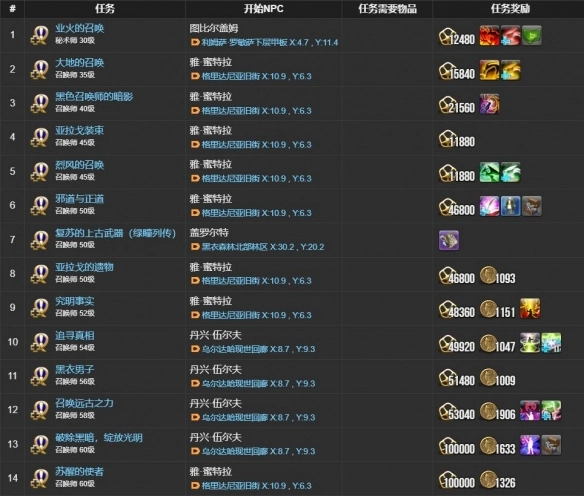Open the 邪道与正道 quest link
Screen dimensions: 584x496
point(79,199)
